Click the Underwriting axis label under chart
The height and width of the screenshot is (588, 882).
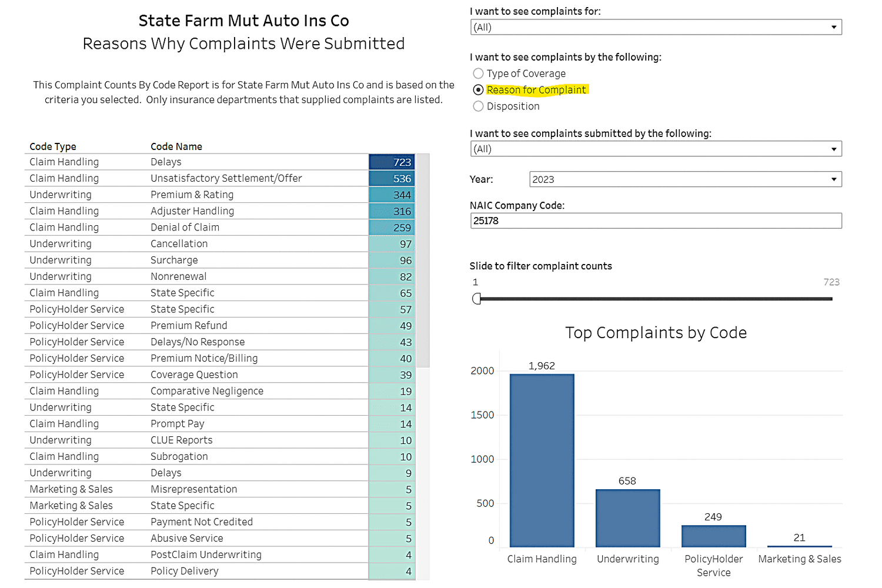point(628,559)
